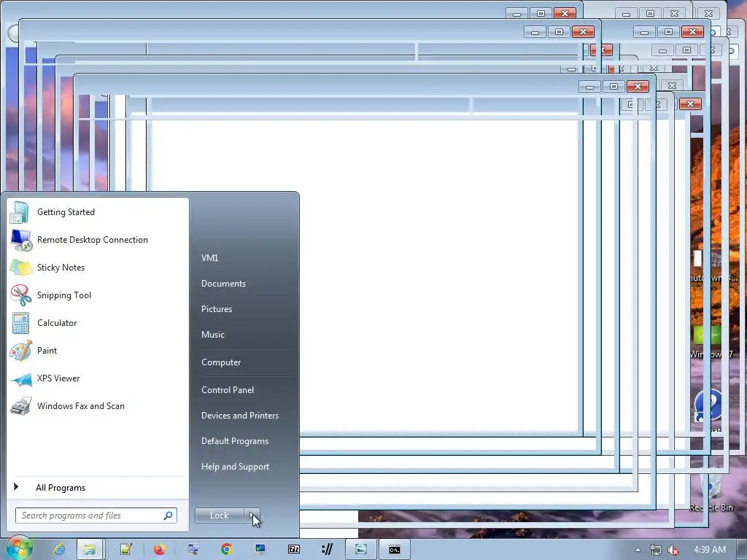
Task: Click the Lock button
Action: coord(219,516)
